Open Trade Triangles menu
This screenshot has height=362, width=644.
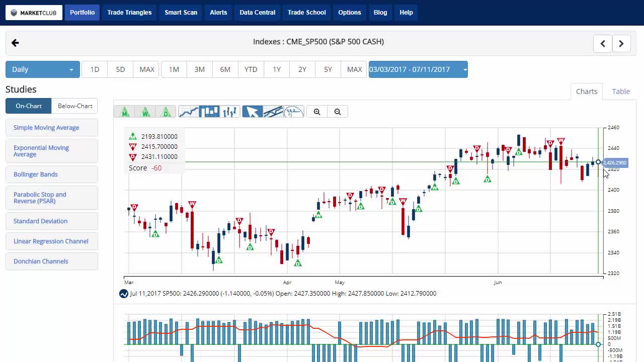click(x=129, y=13)
